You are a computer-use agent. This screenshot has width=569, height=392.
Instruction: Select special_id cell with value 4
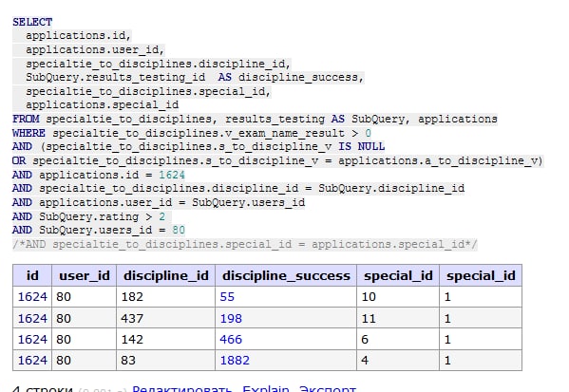tap(398, 361)
